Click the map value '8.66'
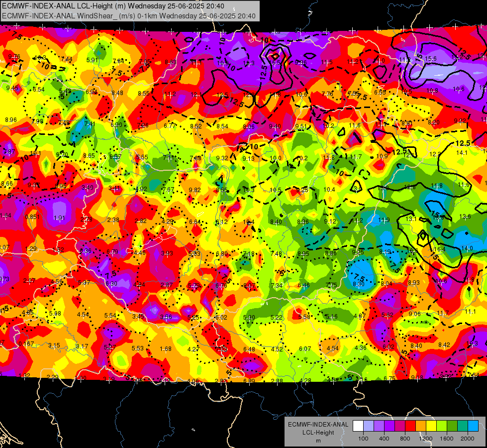Image resolution: width=487 pixels, height=448 pixels. point(7,183)
